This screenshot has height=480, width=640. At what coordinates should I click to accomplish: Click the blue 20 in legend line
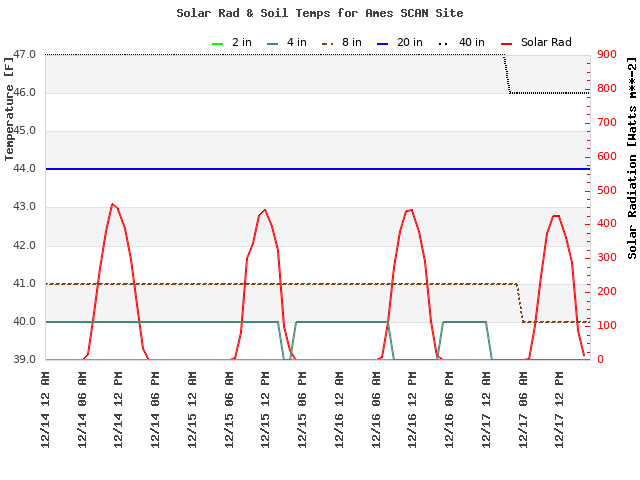[x=396, y=43]
